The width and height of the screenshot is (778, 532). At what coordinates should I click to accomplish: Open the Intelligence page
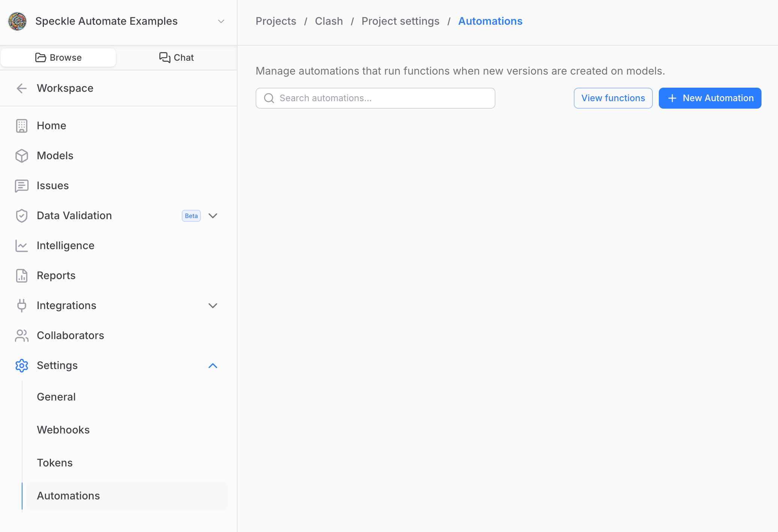[x=66, y=246]
